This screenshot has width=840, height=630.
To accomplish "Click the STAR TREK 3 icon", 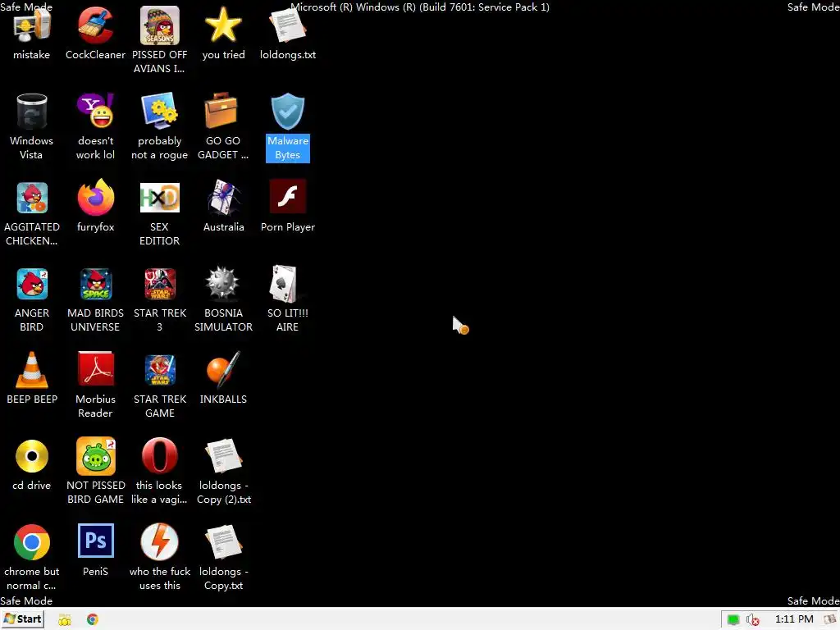I will [x=160, y=284].
